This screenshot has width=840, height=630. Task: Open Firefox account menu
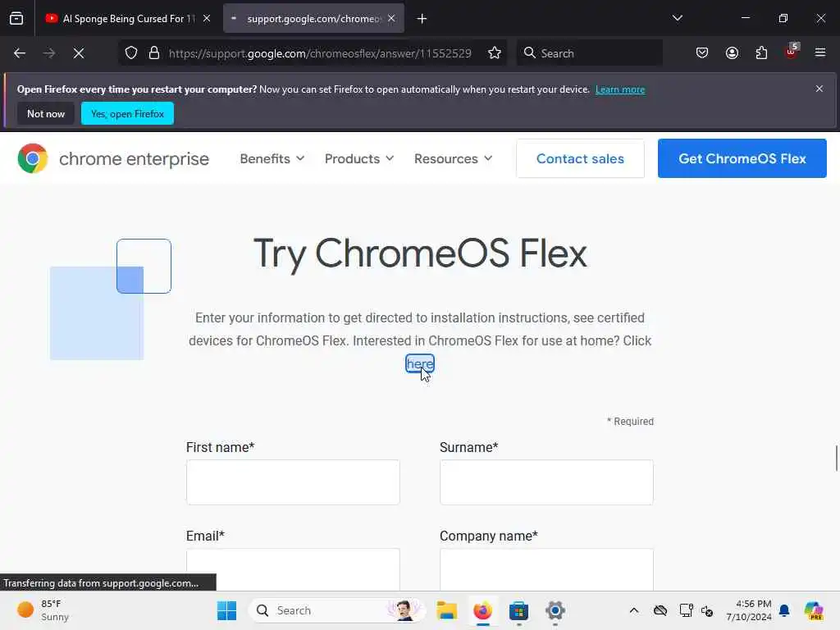point(732,53)
